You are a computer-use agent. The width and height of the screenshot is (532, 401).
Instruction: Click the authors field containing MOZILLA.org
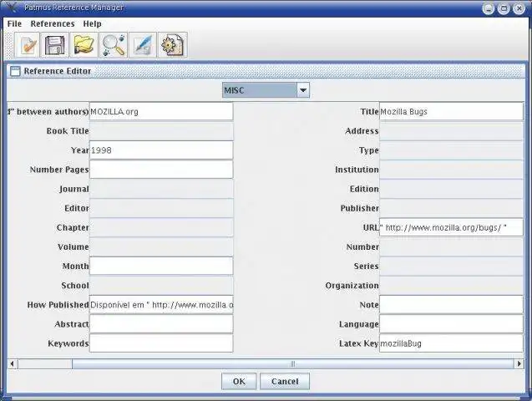point(161,111)
